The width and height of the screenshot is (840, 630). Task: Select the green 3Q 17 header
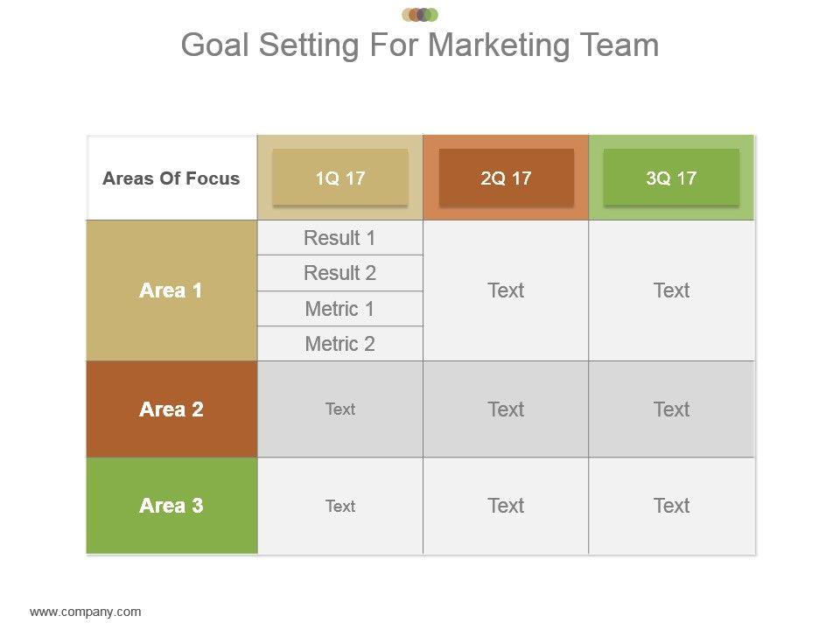tap(671, 178)
